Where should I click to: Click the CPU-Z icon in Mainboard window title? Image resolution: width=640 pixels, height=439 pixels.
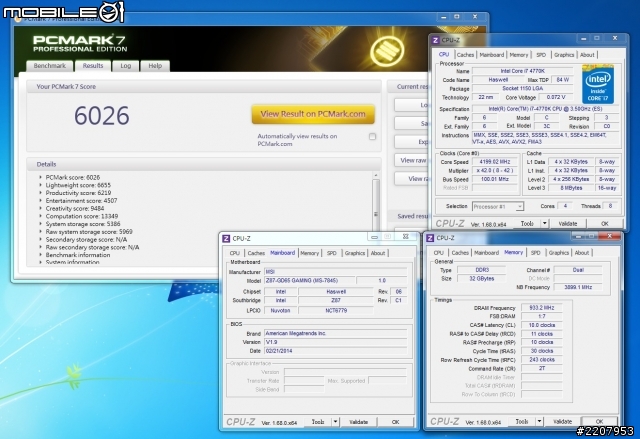pos(226,238)
